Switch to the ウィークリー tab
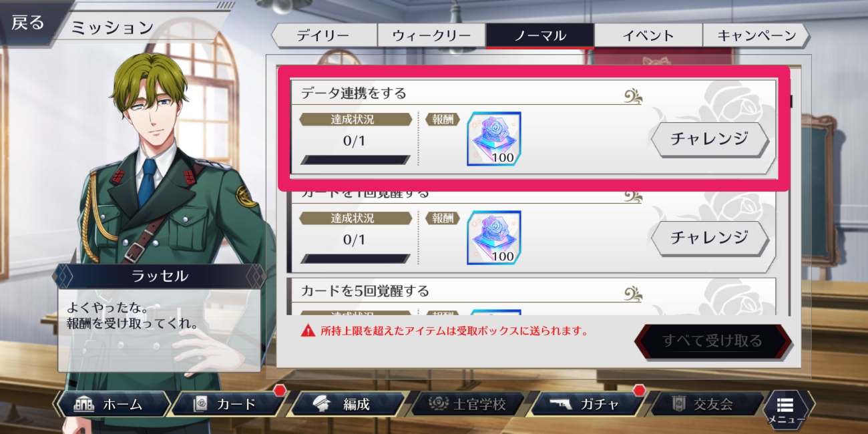Viewport: 868px width, 434px height. 431,35
